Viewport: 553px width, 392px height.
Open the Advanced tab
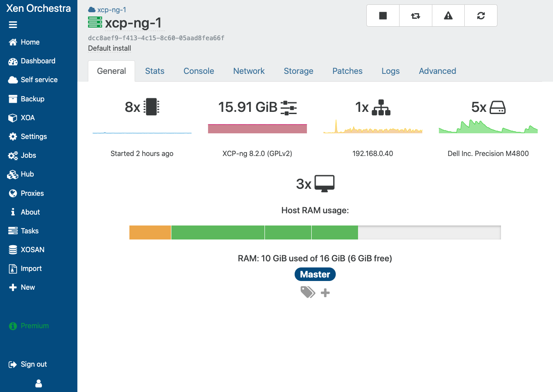[437, 71]
